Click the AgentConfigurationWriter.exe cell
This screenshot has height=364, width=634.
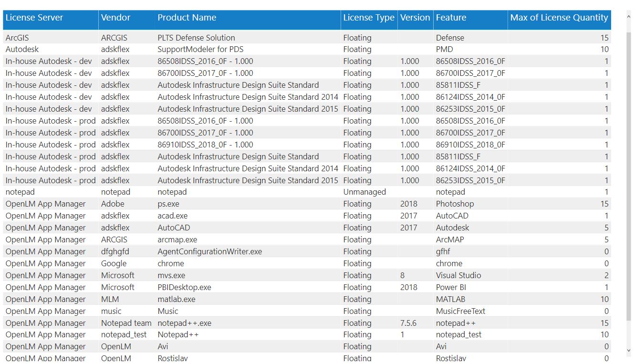tap(209, 252)
